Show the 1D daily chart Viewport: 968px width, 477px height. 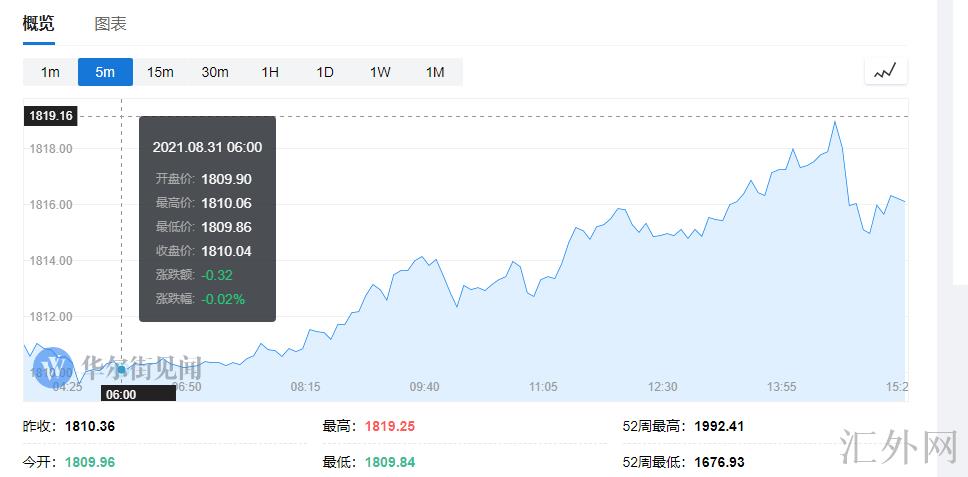325,72
